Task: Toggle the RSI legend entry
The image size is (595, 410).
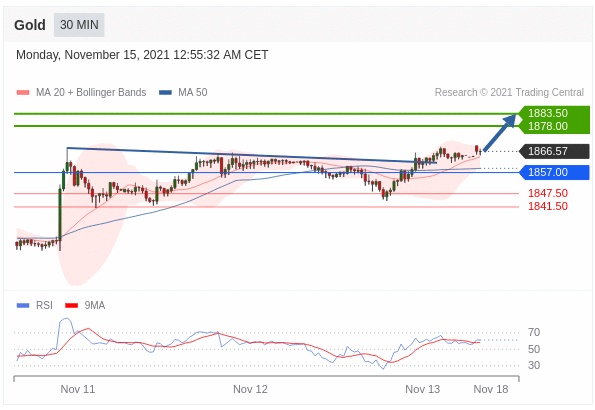Action: [x=35, y=305]
